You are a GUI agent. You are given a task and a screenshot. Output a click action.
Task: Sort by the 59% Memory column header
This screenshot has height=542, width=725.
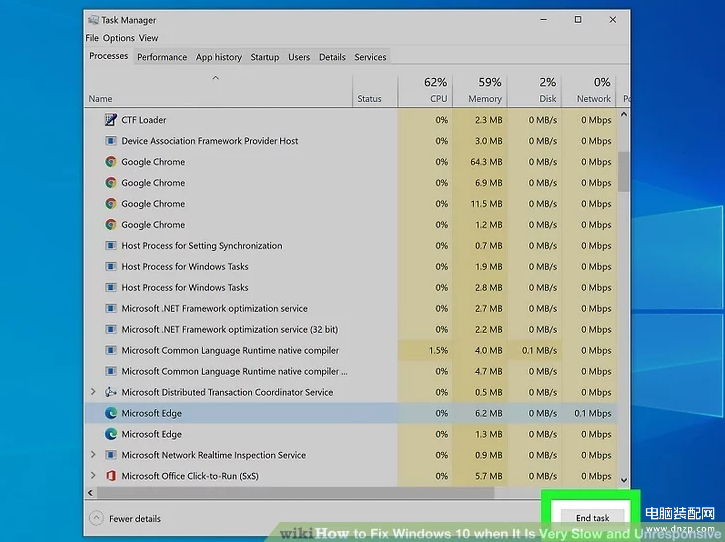(x=480, y=90)
